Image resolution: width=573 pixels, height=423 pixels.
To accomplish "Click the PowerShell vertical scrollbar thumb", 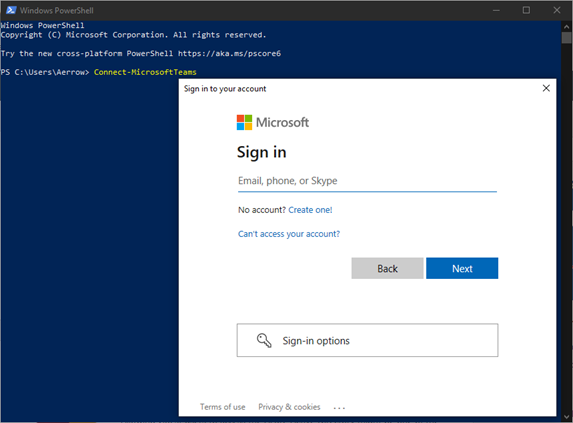I will [566, 38].
